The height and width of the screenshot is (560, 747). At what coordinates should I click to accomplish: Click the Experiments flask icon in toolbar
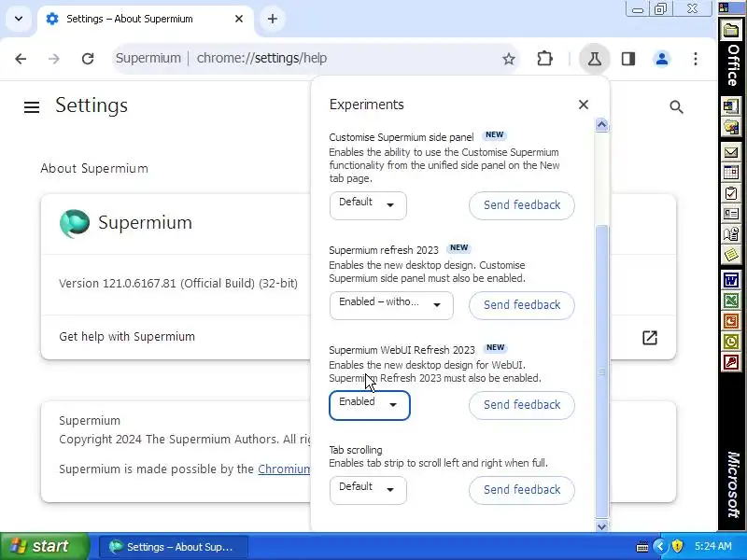click(594, 59)
